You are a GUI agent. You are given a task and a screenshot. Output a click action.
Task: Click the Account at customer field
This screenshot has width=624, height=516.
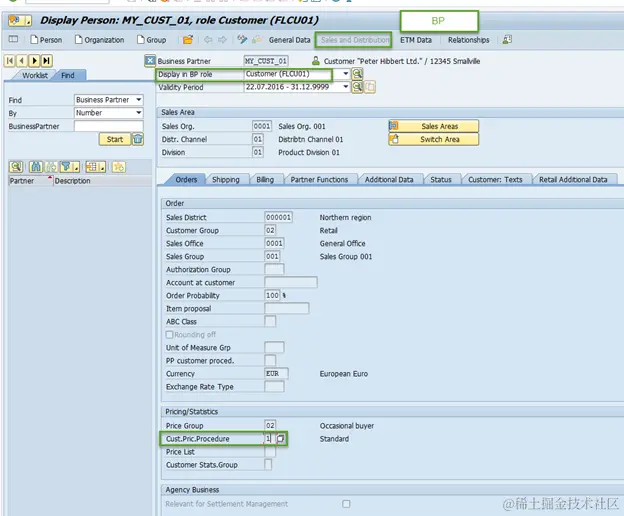coord(291,282)
